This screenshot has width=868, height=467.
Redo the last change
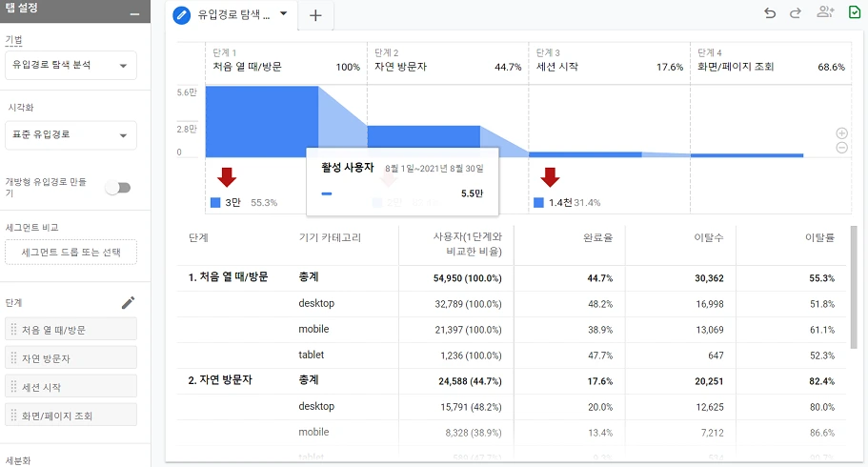pos(796,12)
